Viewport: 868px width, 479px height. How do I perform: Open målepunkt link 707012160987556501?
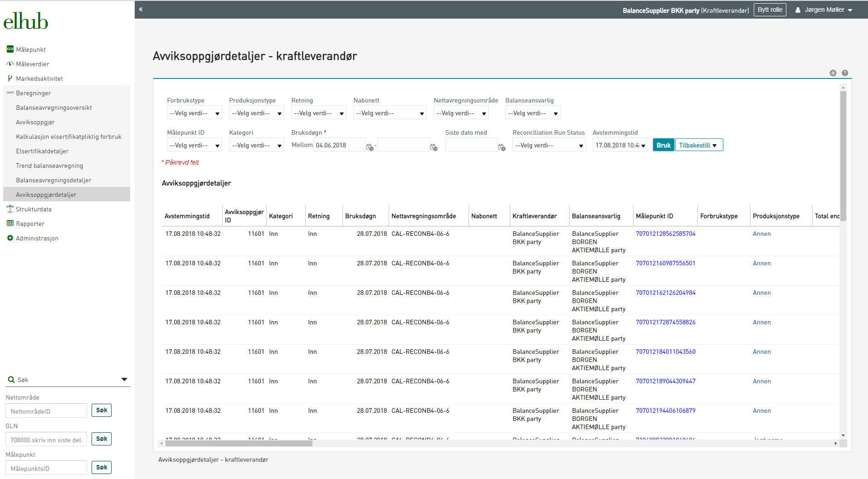665,264
